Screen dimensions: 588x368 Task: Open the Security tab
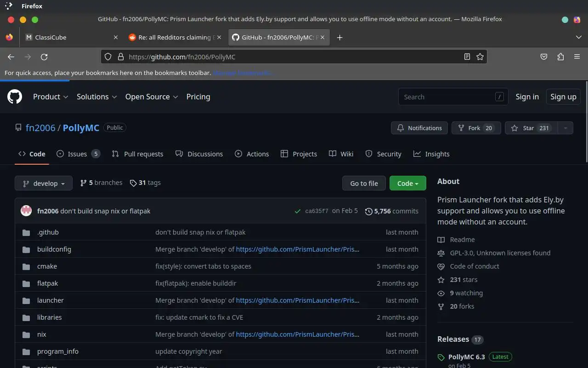pyautogui.click(x=383, y=154)
